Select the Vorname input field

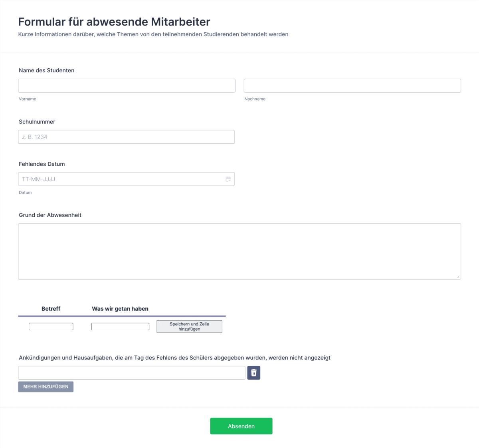127,85
